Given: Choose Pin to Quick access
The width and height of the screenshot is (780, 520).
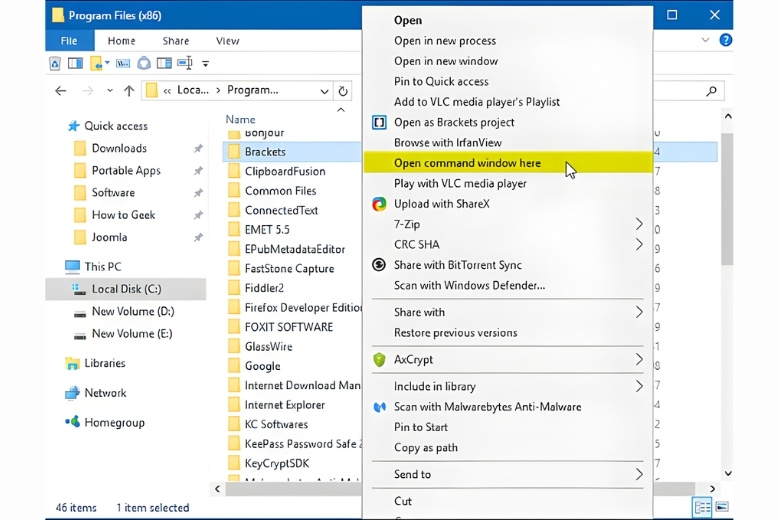Looking at the screenshot, I should pyautogui.click(x=507, y=82).
